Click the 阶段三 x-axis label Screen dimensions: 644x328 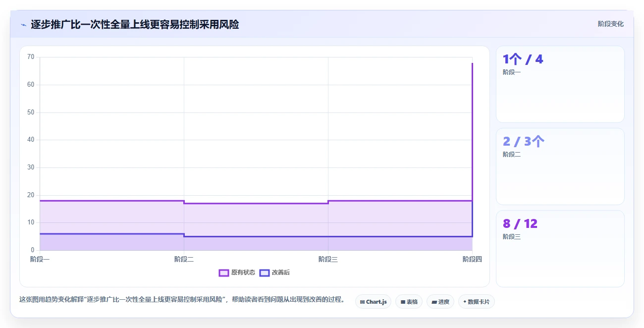tap(328, 259)
